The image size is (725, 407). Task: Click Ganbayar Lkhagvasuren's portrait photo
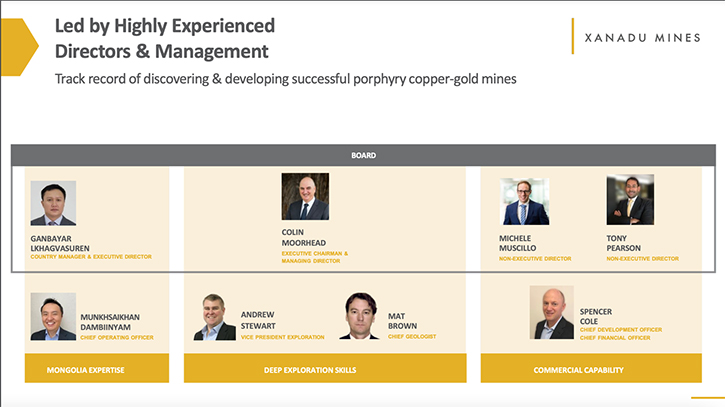pyautogui.click(x=53, y=203)
